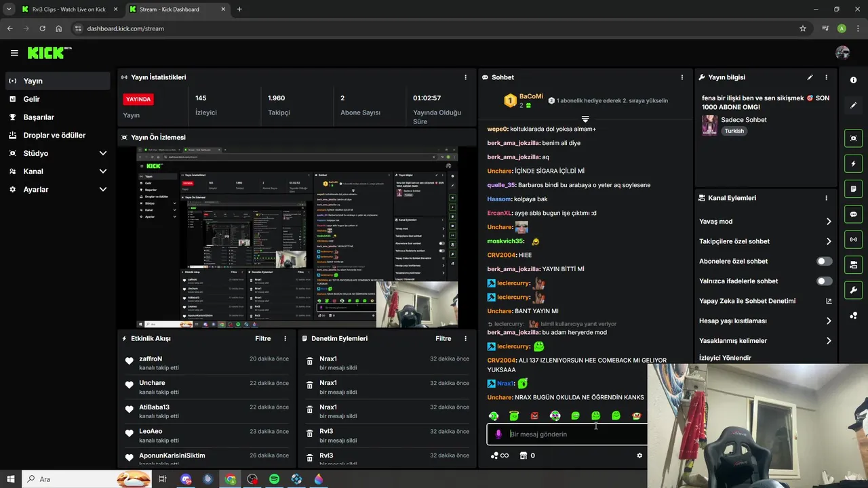Open Chrome tab search dropdown arrow
868x488 pixels.
pyautogui.click(x=9, y=9)
